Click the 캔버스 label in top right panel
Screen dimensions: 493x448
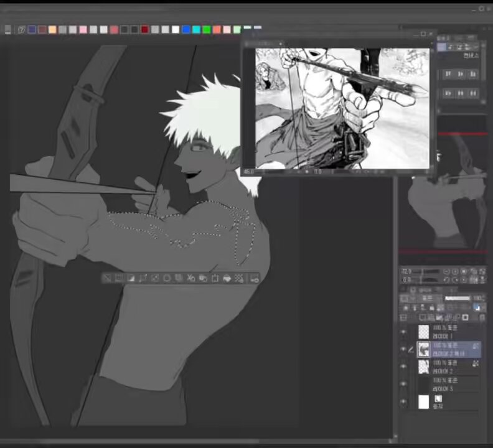(x=471, y=55)
